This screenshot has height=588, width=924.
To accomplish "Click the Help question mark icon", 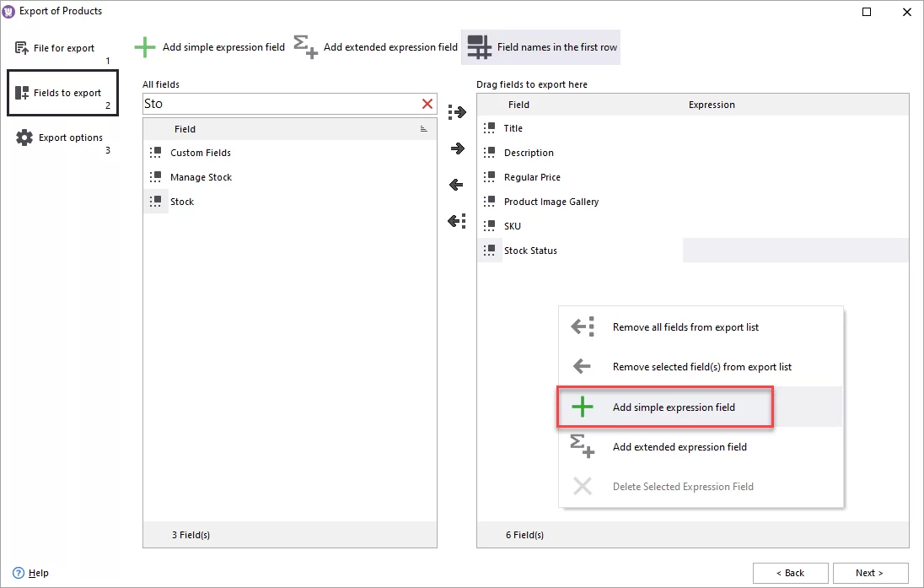I will click(x=19, y=573).
